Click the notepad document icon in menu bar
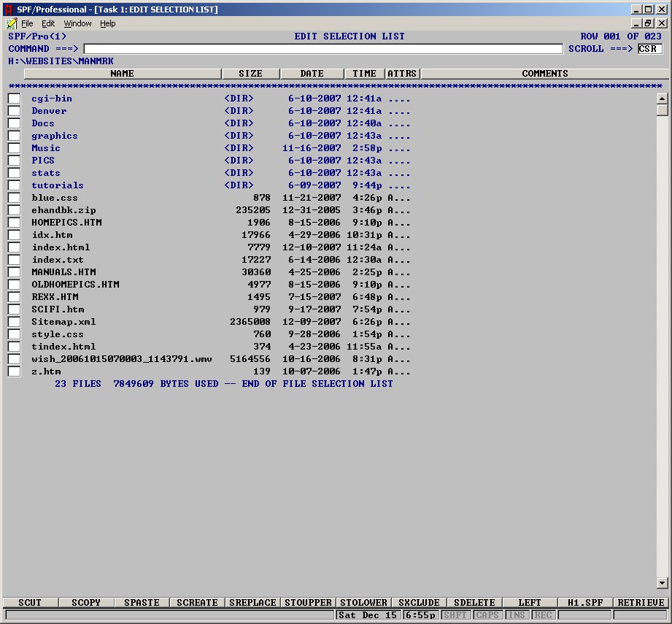 click(12, 23)
